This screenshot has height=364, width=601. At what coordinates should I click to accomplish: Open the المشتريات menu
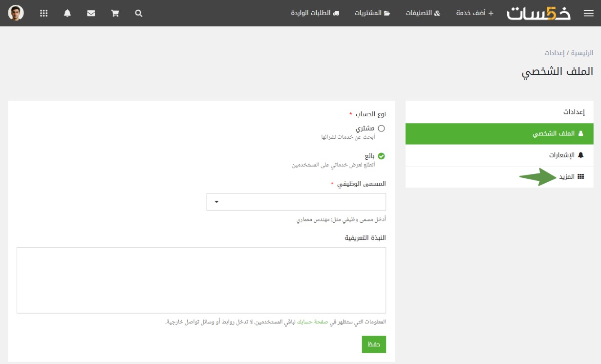372,13
